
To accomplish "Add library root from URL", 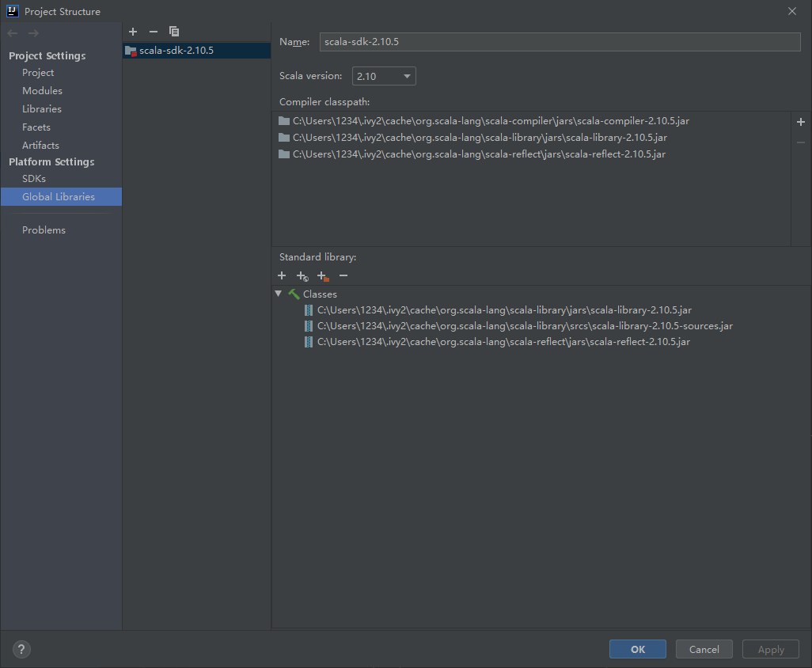I will click(x=302, y=276).
